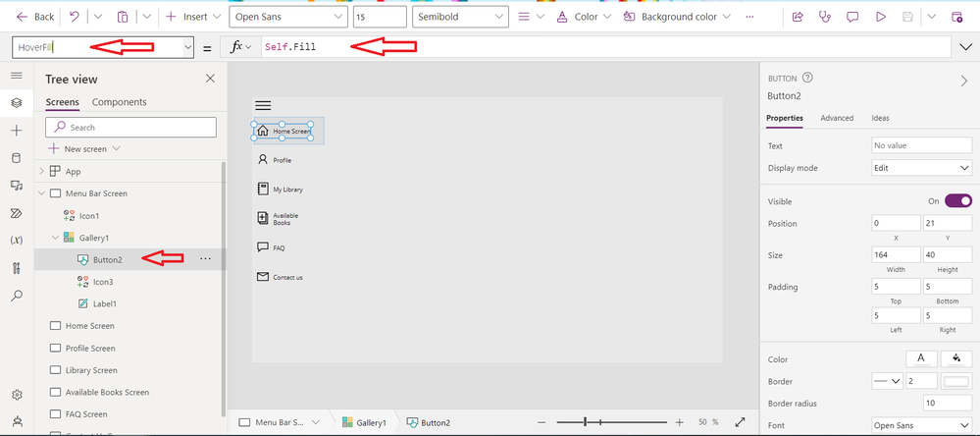Click the Button help question icon
This screenshot has height=436, width=980.
coord(807,79)
